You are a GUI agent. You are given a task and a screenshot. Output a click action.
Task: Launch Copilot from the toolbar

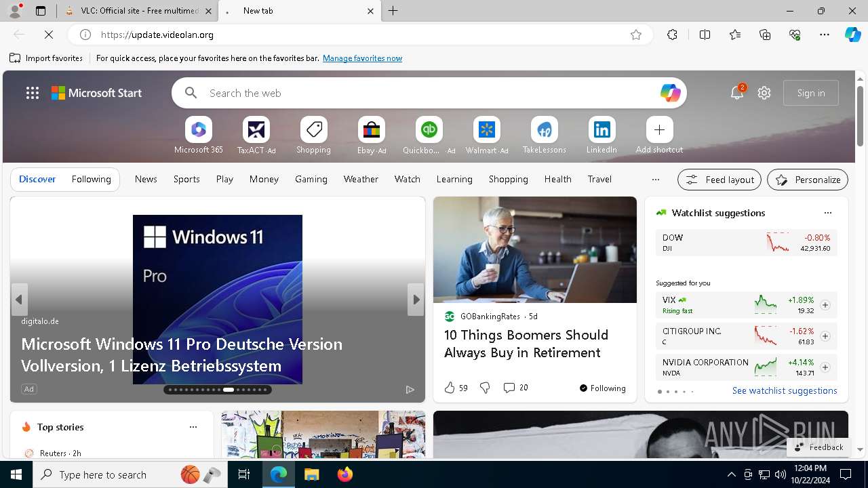coord(852,35)
